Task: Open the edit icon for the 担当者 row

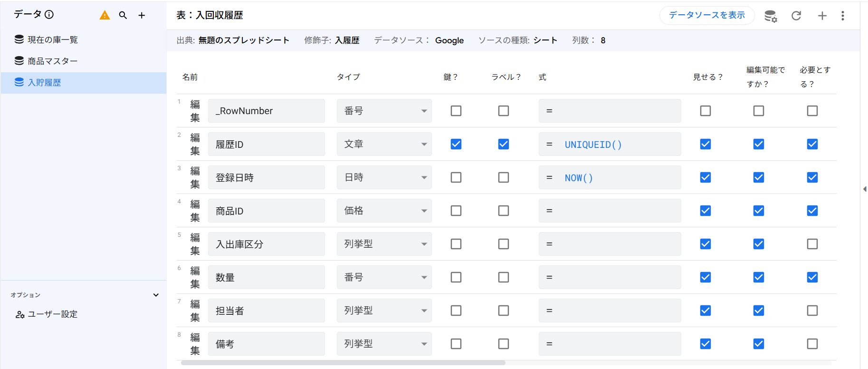Action: tap(195, 311)
